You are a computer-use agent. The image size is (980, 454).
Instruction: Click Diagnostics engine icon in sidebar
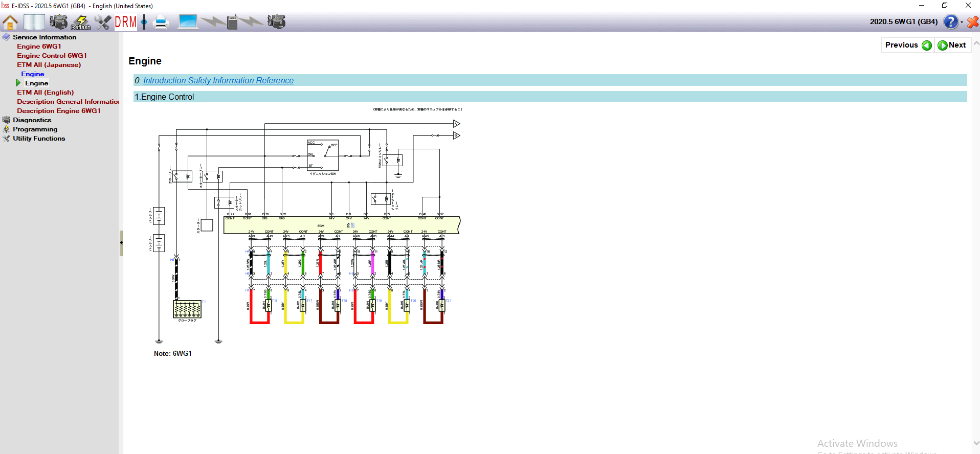click(x=6, y=120)
